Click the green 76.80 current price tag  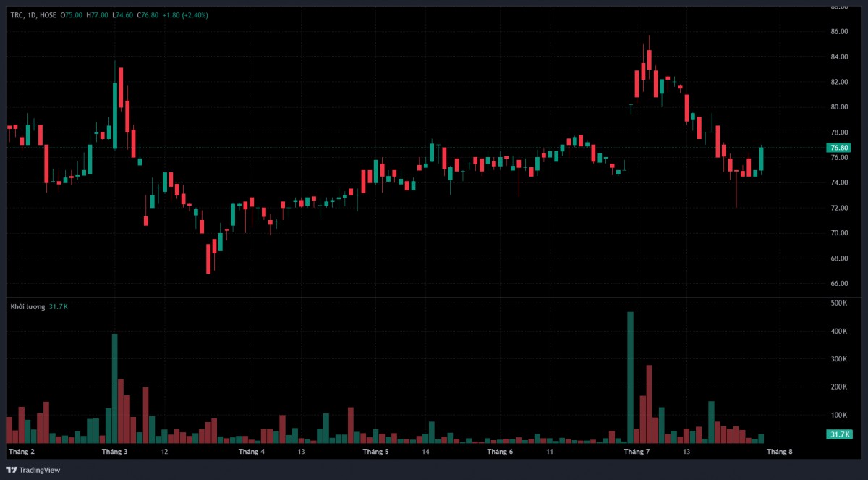pyautogui.click(x=839, y=147)
